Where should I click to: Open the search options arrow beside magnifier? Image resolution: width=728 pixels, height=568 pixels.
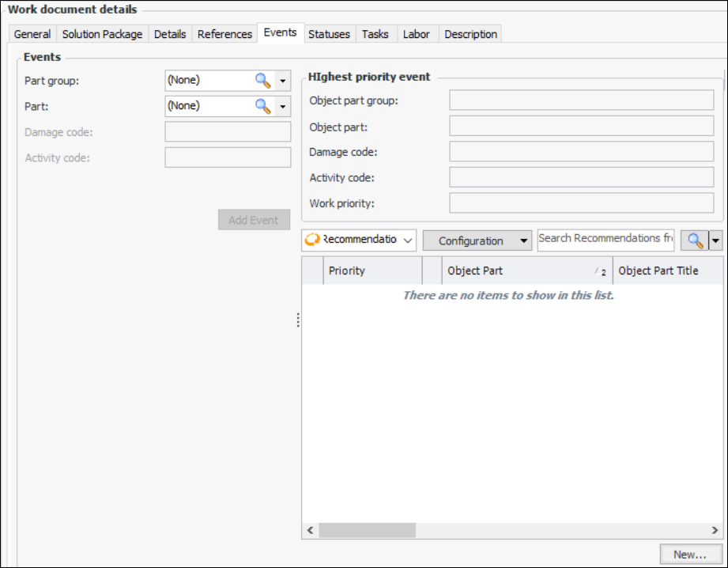pyautogui.click(x=715, y=241)
